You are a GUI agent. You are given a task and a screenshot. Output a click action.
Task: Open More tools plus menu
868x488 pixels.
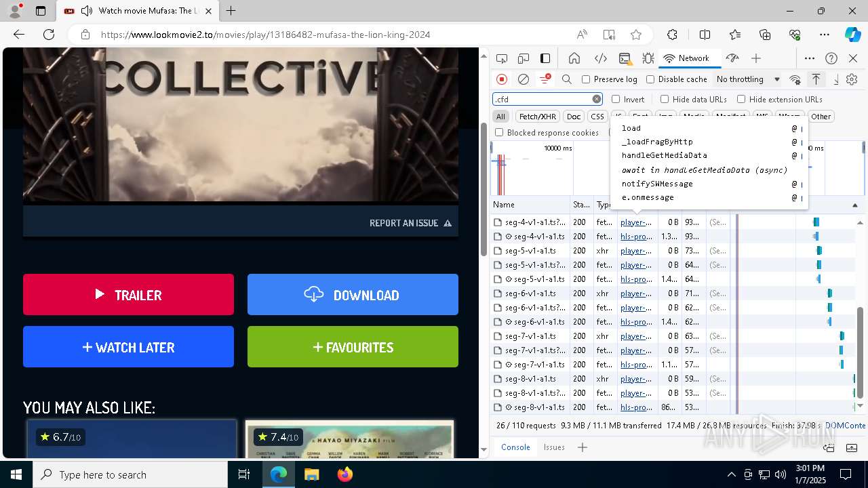[756, 58]
